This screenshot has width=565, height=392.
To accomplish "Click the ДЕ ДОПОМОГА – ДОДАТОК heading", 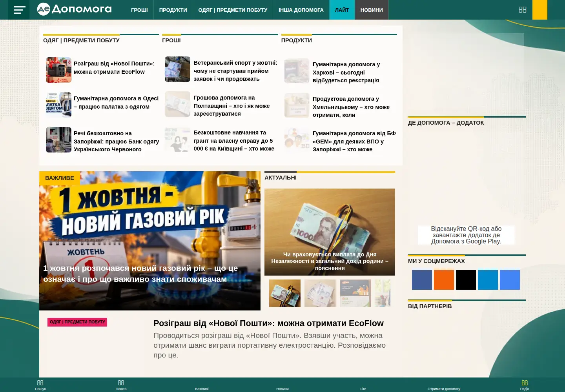I will tap(446, 123).
